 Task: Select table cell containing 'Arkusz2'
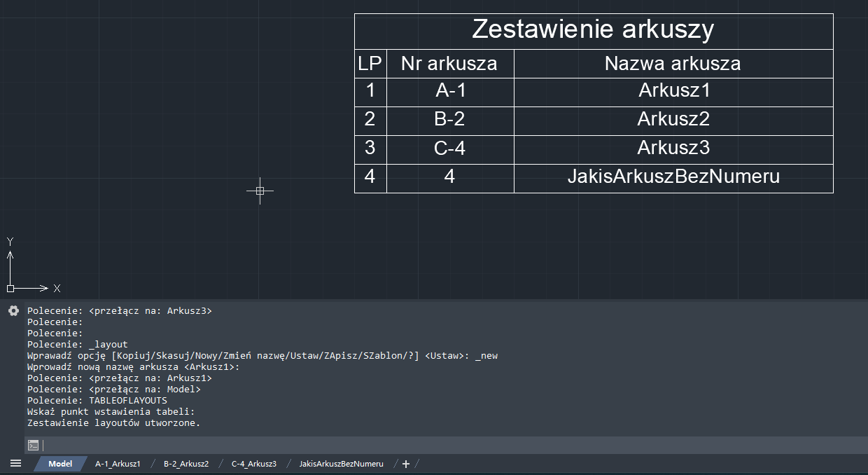click(673, 120)
